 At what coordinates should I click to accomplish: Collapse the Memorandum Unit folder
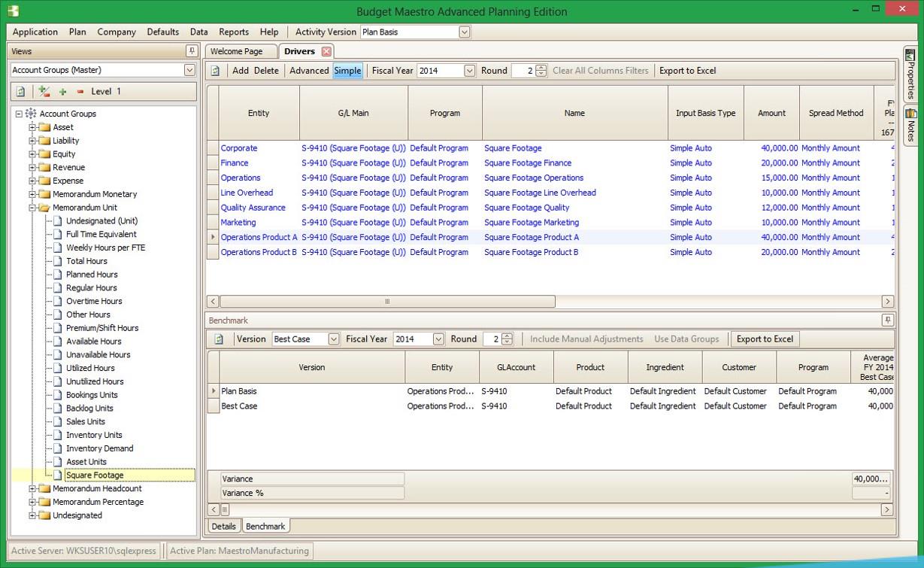point(32,208)
